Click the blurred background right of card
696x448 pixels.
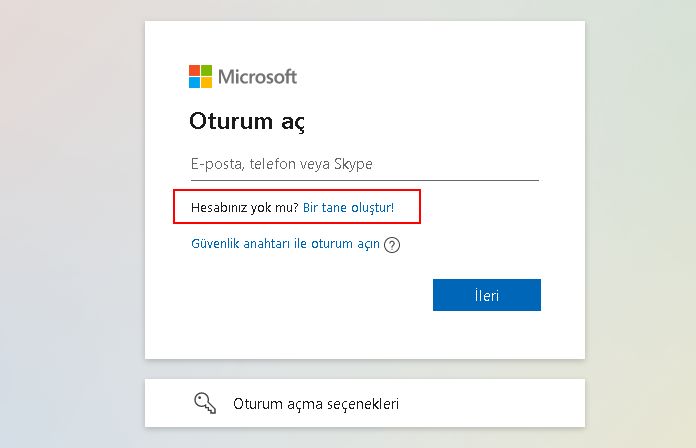click(x=641, y=222)
